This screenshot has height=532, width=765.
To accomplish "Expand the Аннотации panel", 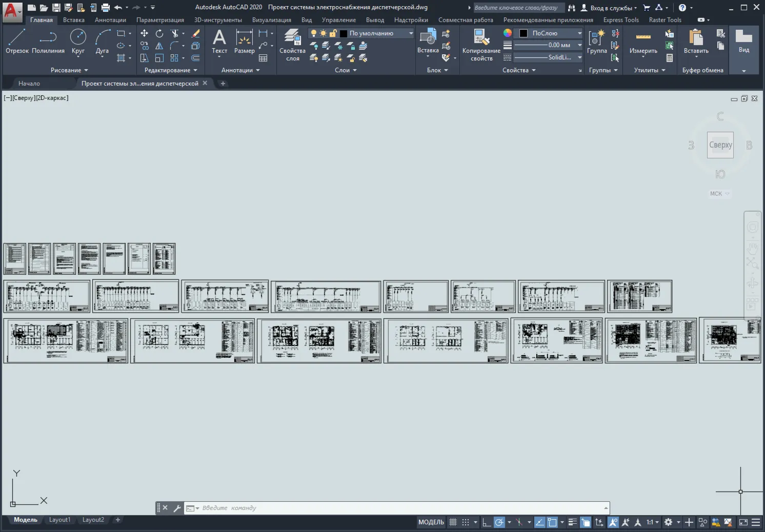I will coord(240,70).
